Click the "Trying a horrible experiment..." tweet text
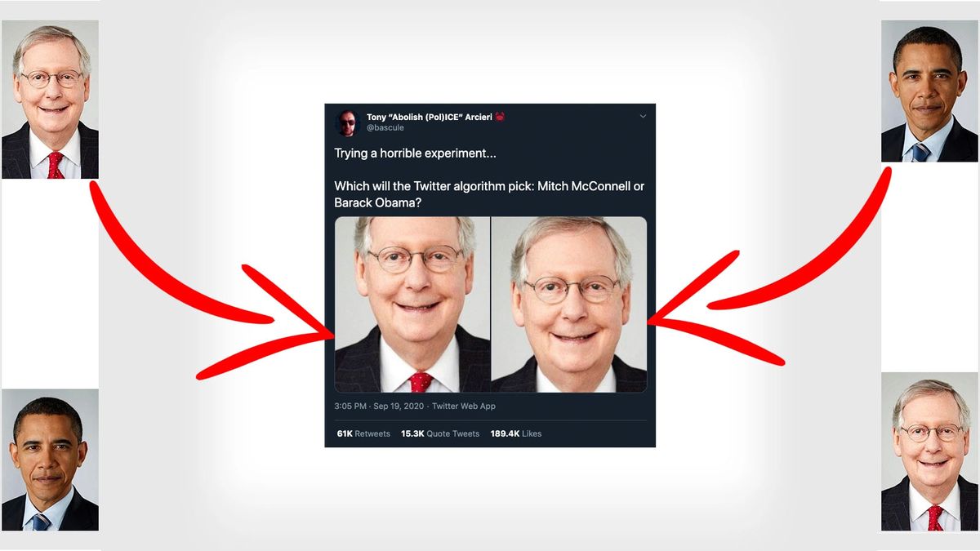 coord(416,153)
